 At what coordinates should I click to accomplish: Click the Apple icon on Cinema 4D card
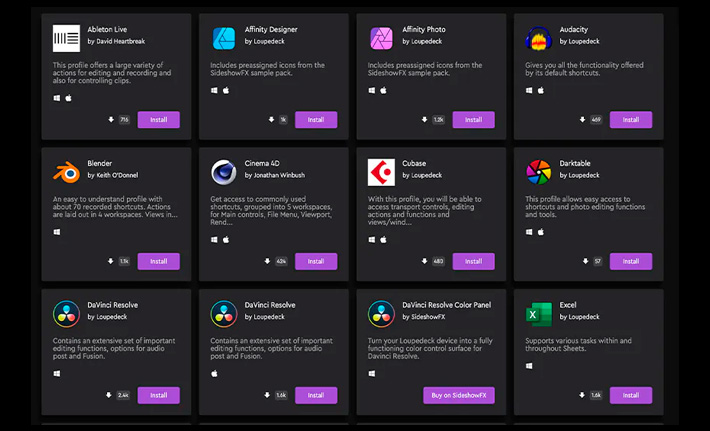coord(226,239)
